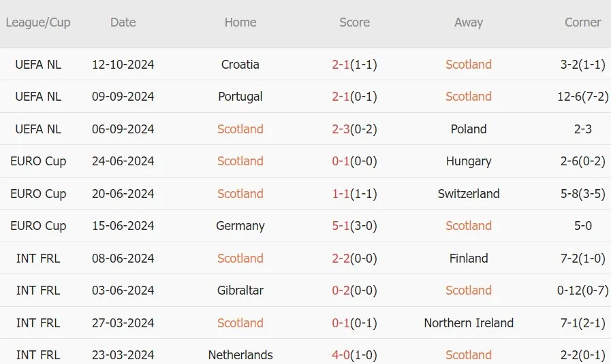The width and height of the screenshot is (611, 364).
Task: Select the 12-6(7-2) corner result
Action: pos(582,97)
